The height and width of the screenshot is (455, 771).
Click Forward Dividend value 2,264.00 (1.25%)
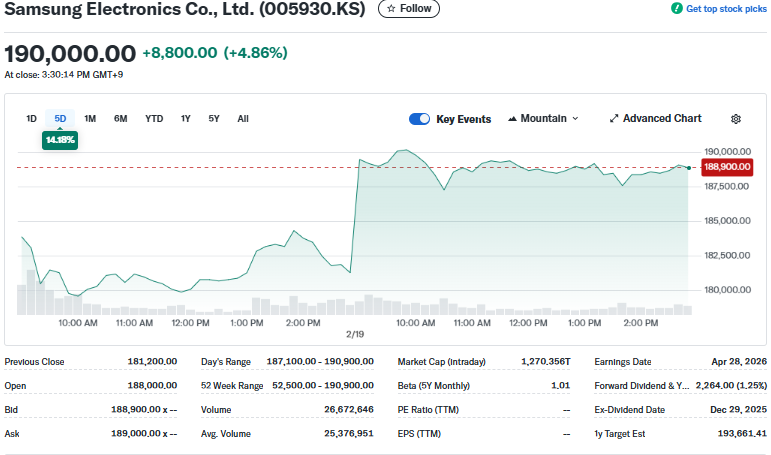[x=731, y=386]
